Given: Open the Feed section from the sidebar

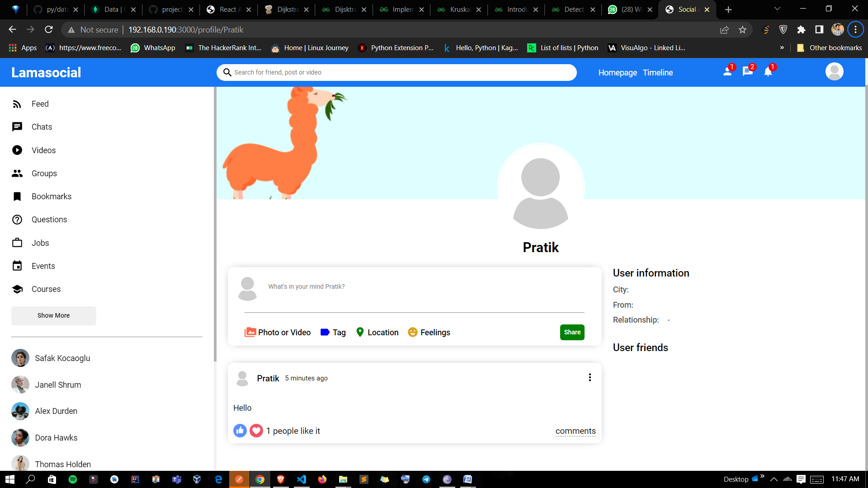Looking at the screenshot, I should click(x=40, y=103).
